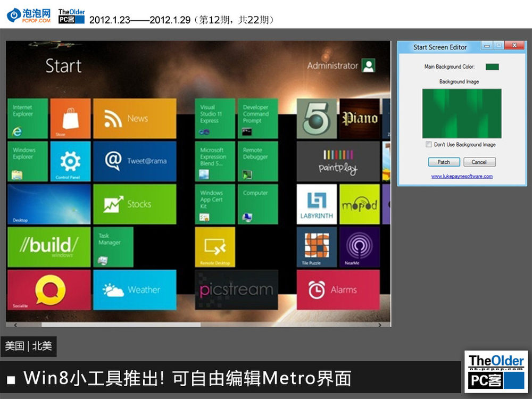Screen dimensions: 532x399
Task: Click the 泡泡网 PCPOP.COM logo
Action: click(29, 15)
